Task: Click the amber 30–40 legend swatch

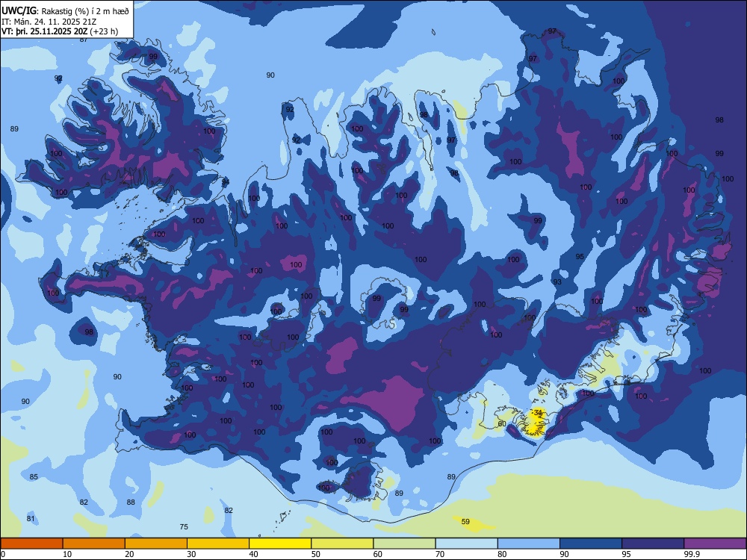Action: [x=218, y=544]
